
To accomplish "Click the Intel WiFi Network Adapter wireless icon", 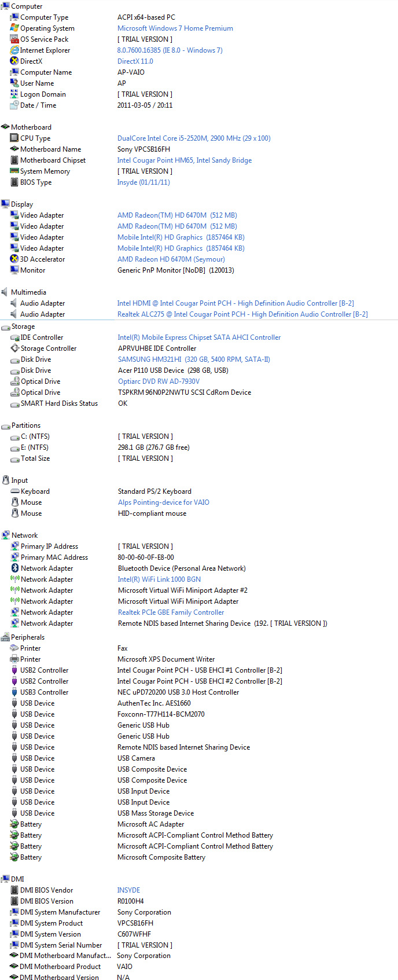I will click(x=15, y=579).
